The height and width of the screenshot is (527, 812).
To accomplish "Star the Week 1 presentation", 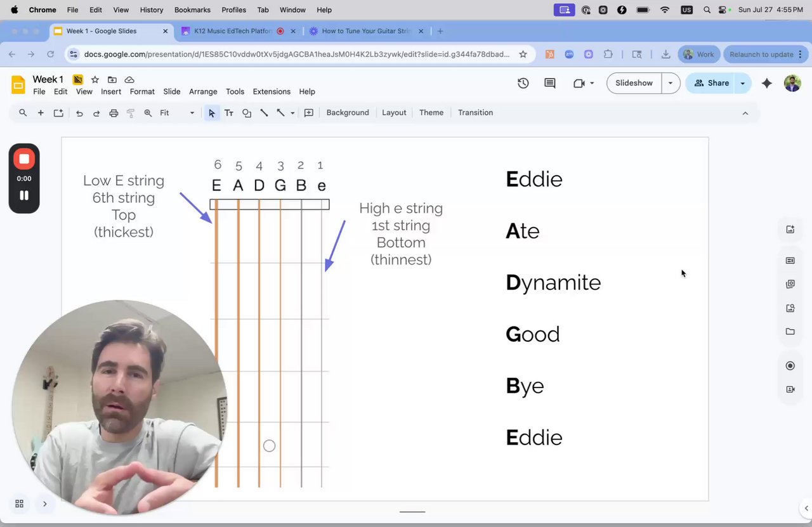I will [x=95, y=79].
